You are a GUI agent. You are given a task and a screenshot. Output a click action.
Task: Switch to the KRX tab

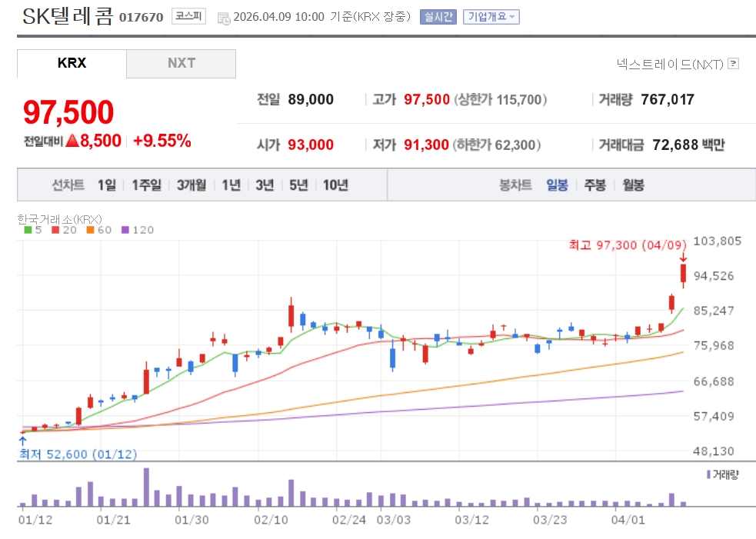tap(72, 63)
